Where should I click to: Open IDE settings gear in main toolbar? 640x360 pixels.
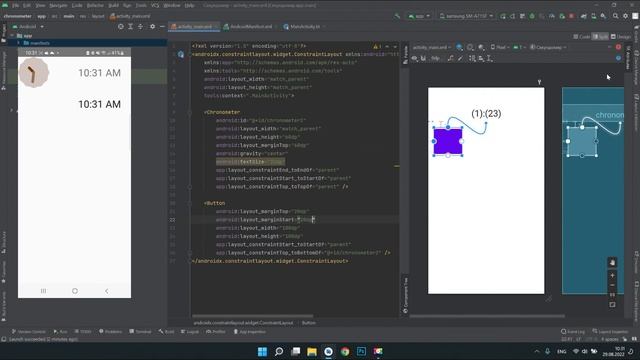click(625, 16)
